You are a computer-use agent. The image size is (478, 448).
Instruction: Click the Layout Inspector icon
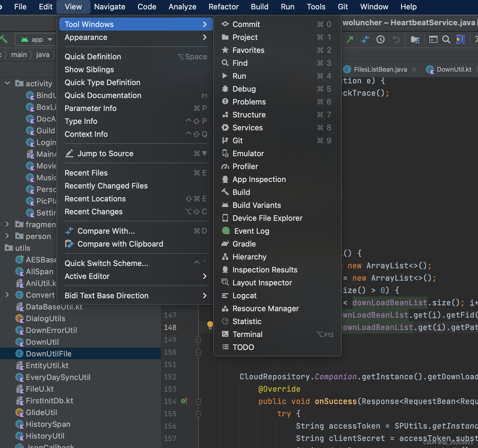(x=225, y=283)
